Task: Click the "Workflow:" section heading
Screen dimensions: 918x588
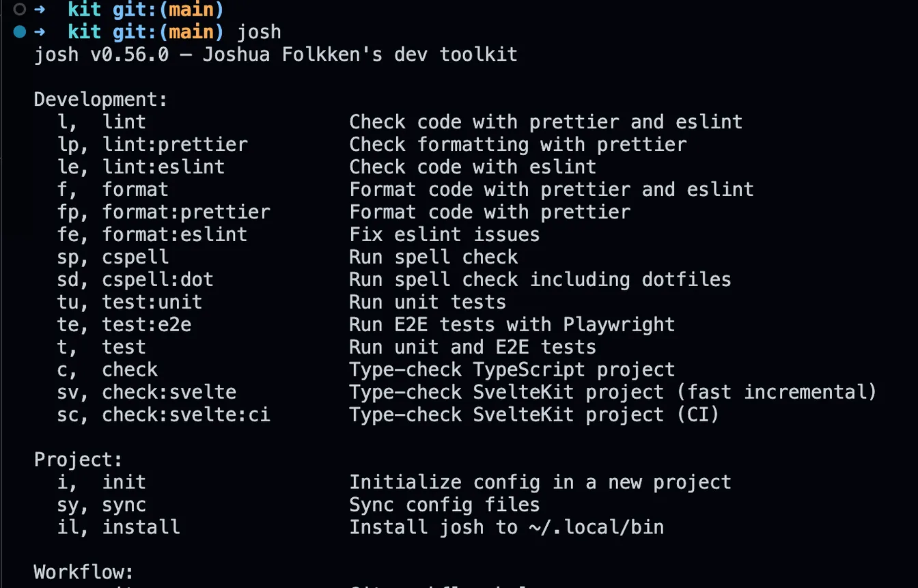Action: coord(84,572)
